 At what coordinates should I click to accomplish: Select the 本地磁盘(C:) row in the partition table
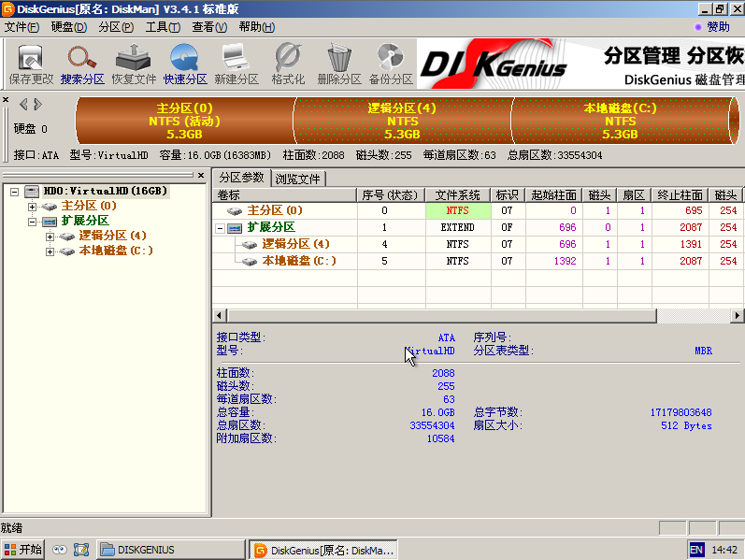[478, 261]
